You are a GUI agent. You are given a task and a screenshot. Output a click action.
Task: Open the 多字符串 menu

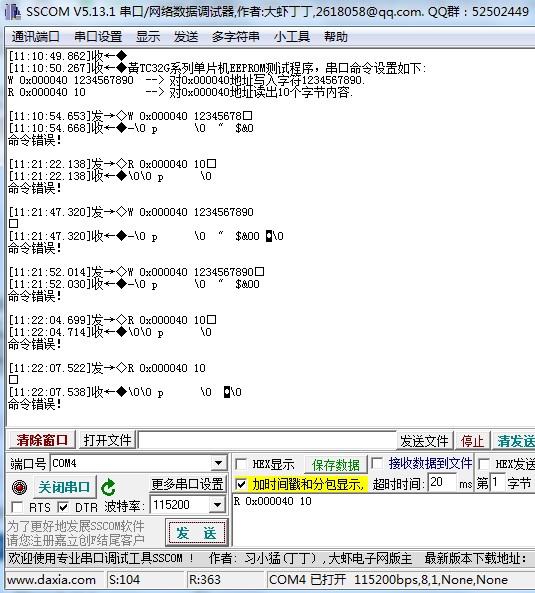click(x=236, y=37)
